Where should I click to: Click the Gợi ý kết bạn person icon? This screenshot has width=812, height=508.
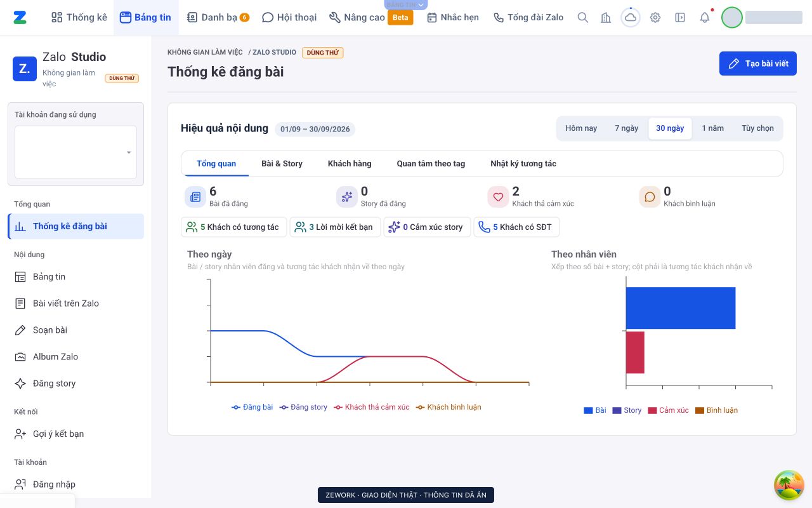click(20, 434)
